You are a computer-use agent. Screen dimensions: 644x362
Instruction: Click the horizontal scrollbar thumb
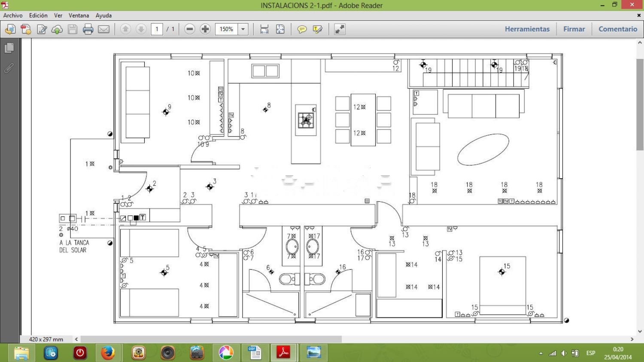(x=210, y=339)
